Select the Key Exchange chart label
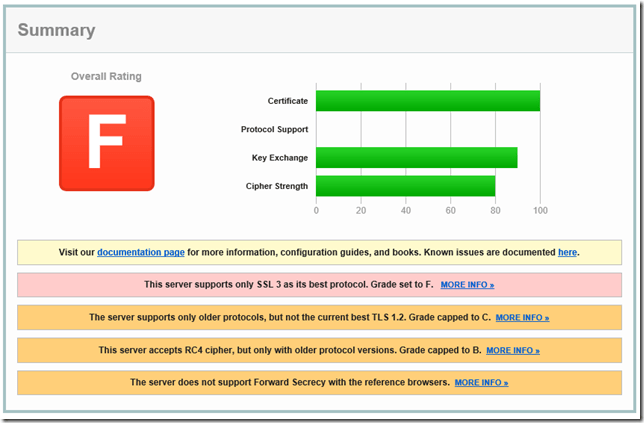The height and width of the screenshot is (423, 644). point(279,158)
